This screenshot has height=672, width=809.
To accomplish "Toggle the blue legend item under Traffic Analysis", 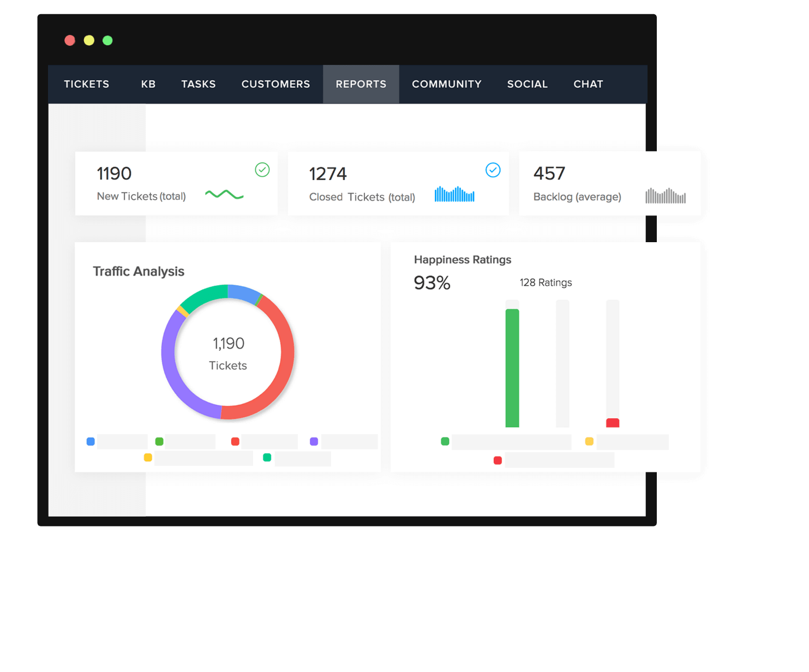I will (x=91, y=441).
